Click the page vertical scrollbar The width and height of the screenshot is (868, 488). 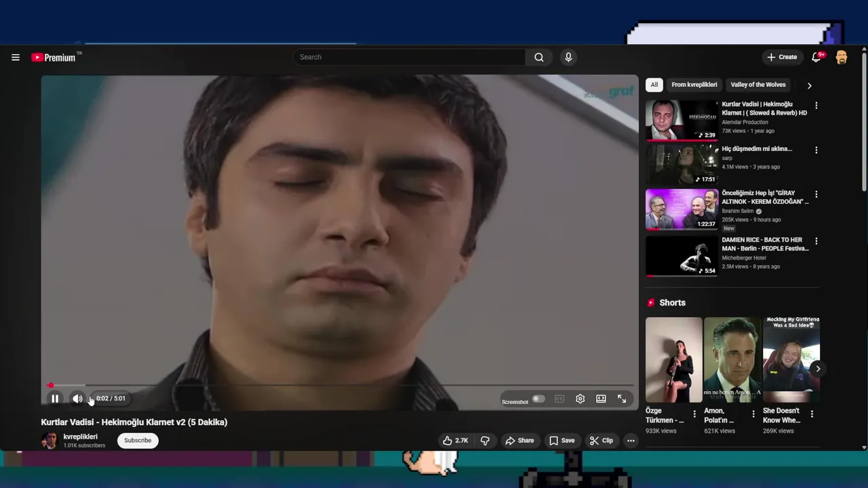pos(864,122)
